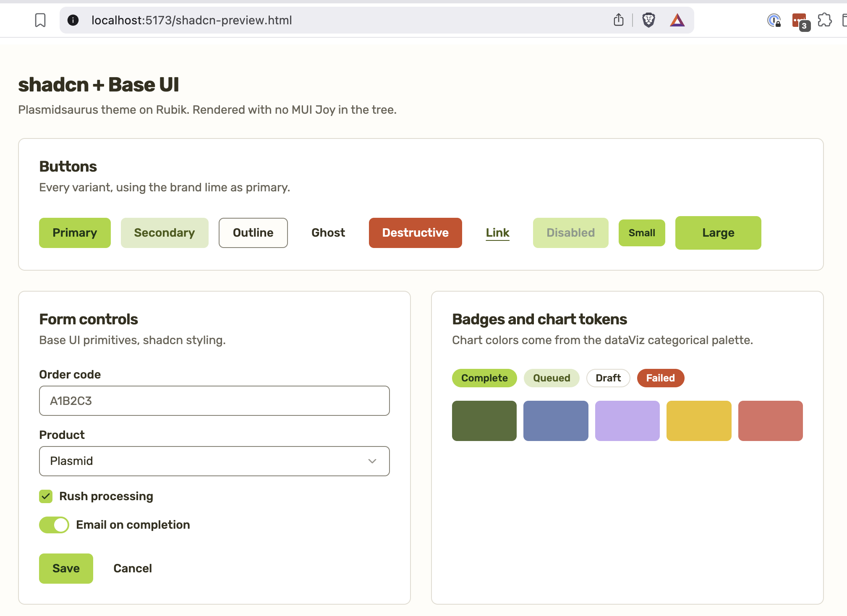Image resolution: width=847 pixels, height=616 pixels.
Task: Open Brave Shields lion icon
Action: pos(648,20)
